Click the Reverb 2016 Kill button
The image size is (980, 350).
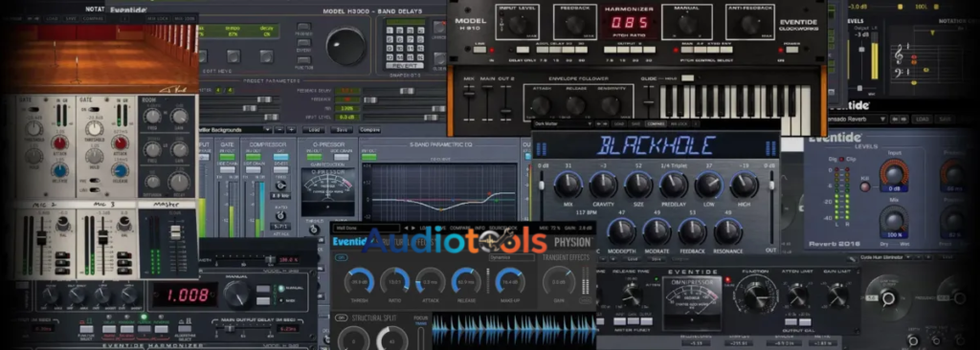click(865, 186)
